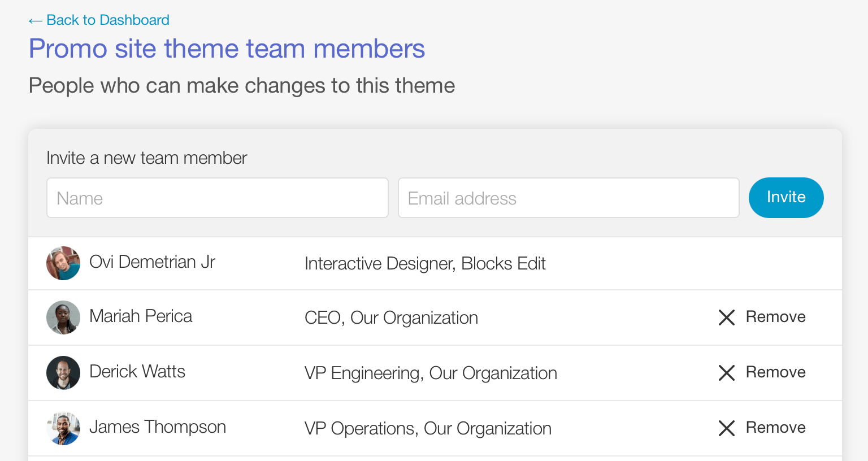Click 'CEO, Our Organization' text
The width and height of the screenshot is (868, 461).
[391, 318]
